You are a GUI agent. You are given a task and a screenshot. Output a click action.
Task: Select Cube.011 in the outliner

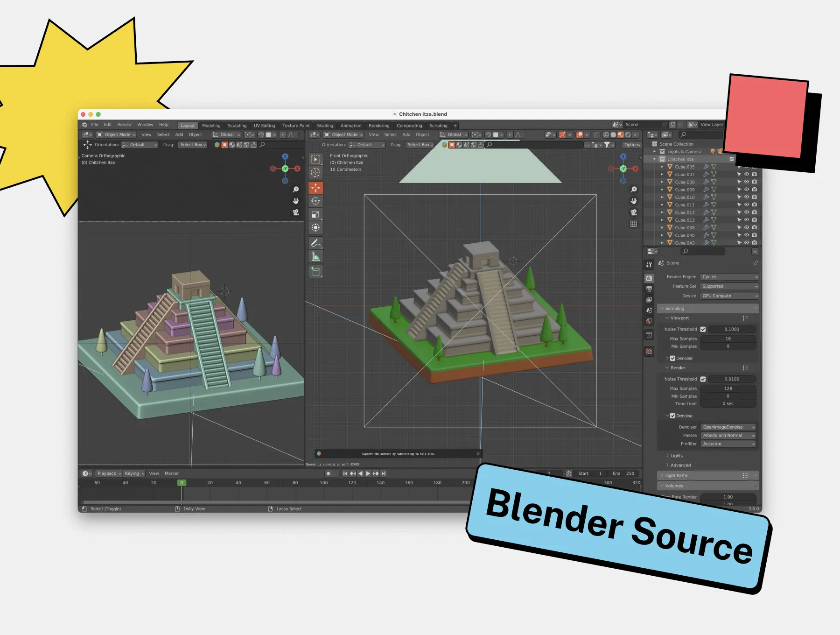[x=685, y=205]
